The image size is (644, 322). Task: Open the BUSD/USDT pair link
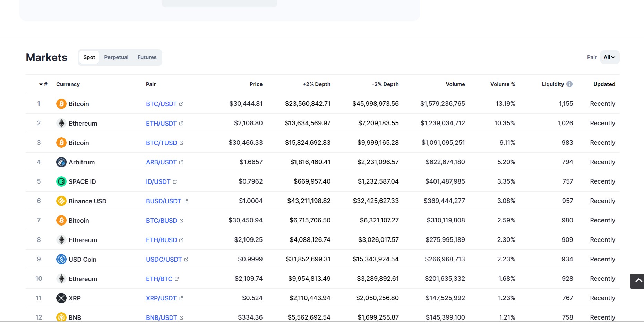[163, 201]
